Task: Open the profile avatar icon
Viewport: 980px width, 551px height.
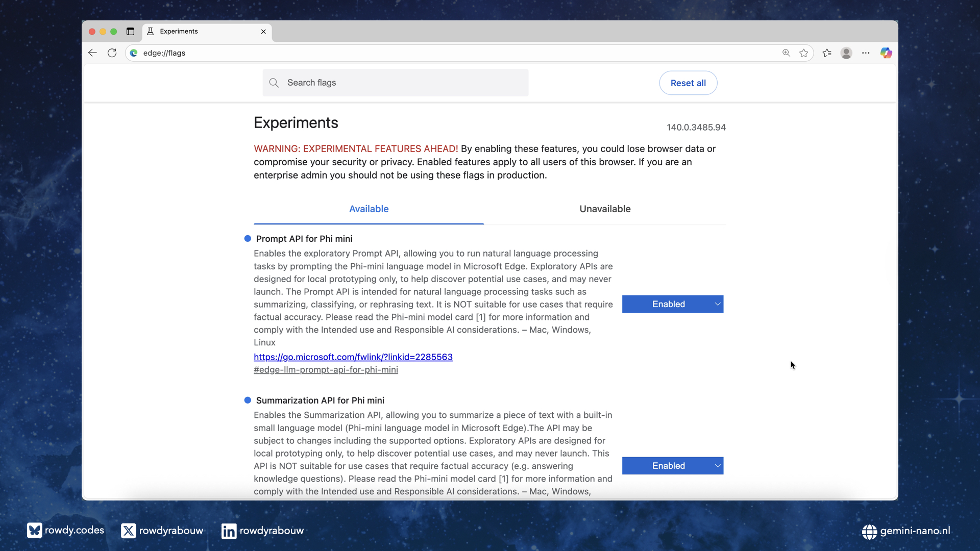Action: coord(846,53)
